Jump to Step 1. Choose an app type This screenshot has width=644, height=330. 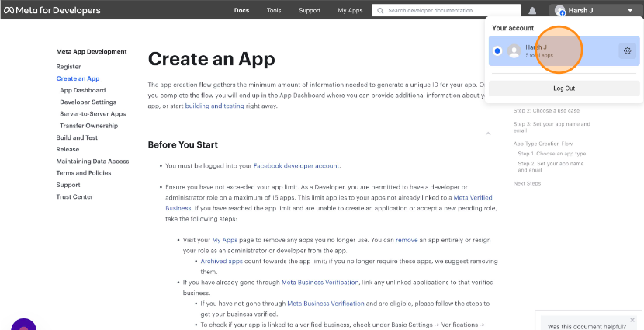tap(552, 154)
